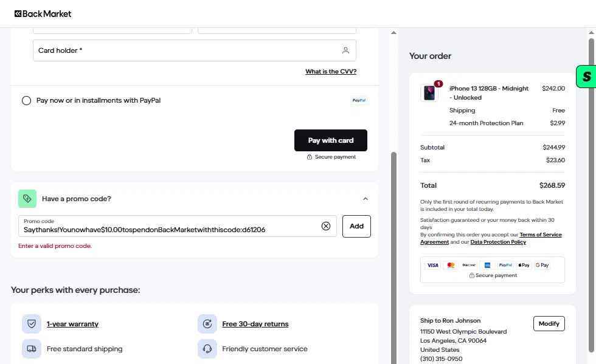Click the 'Ship to Ron Johnson' text
This screenshot has height=364, width=596.
pyautogui.click(x=451, y=321)
